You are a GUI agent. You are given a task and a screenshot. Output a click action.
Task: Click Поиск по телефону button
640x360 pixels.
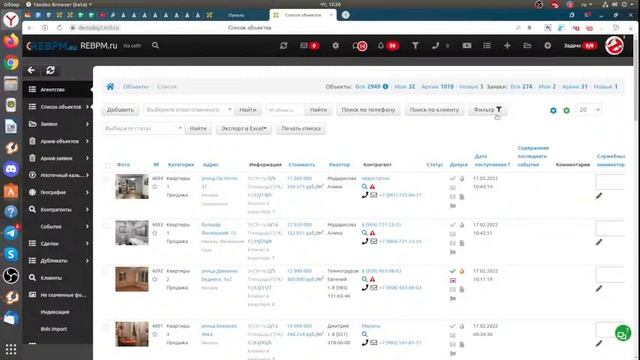[368, 110]
